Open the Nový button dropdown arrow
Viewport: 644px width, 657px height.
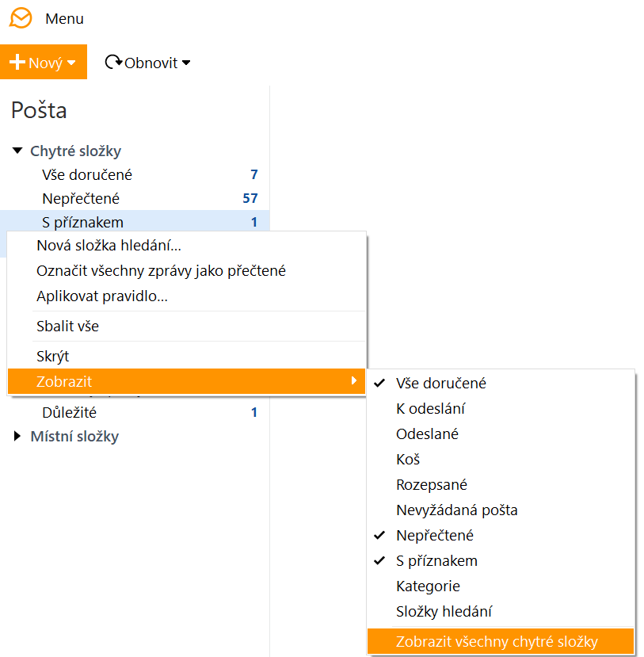pos(71,63)
